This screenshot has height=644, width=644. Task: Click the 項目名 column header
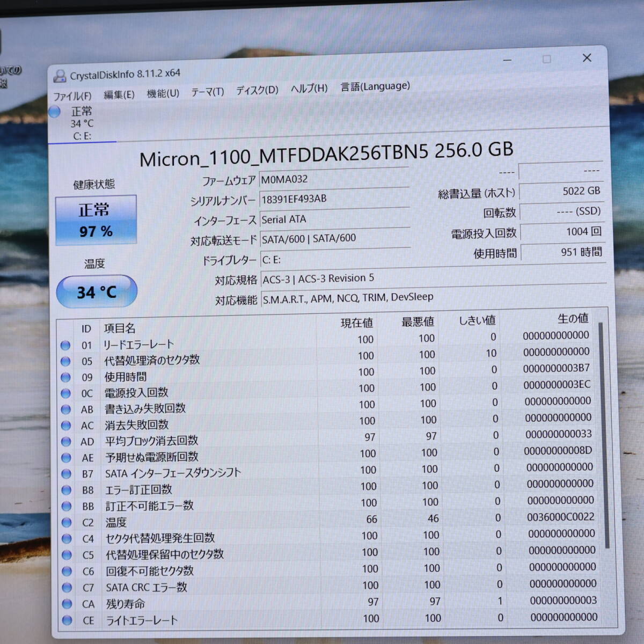click(x=119, y=328)
